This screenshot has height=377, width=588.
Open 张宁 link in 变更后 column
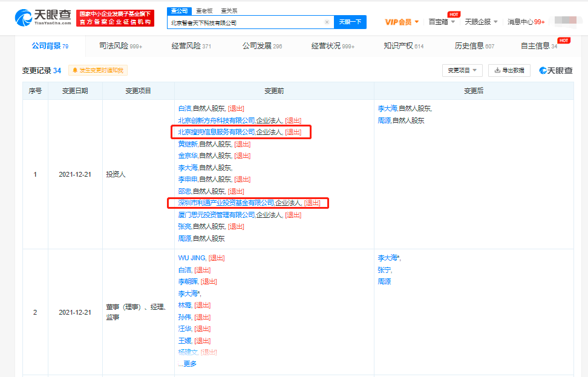[x=384, y=270]
